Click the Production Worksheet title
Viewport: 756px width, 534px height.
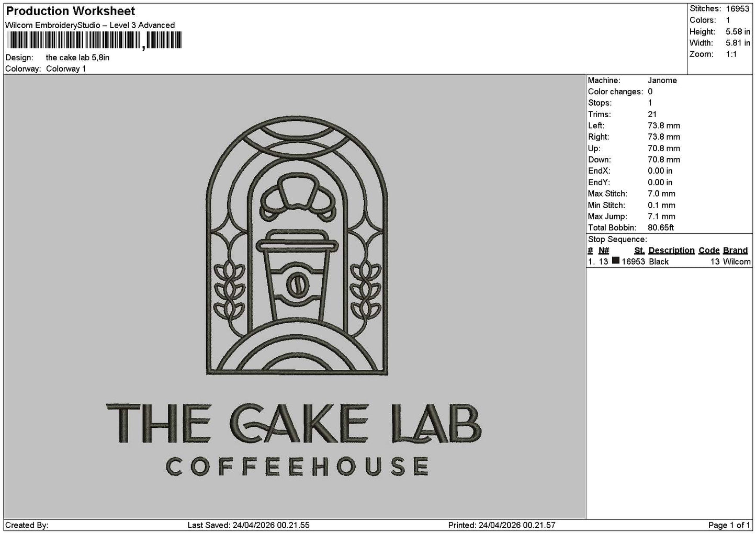(70, 11)
